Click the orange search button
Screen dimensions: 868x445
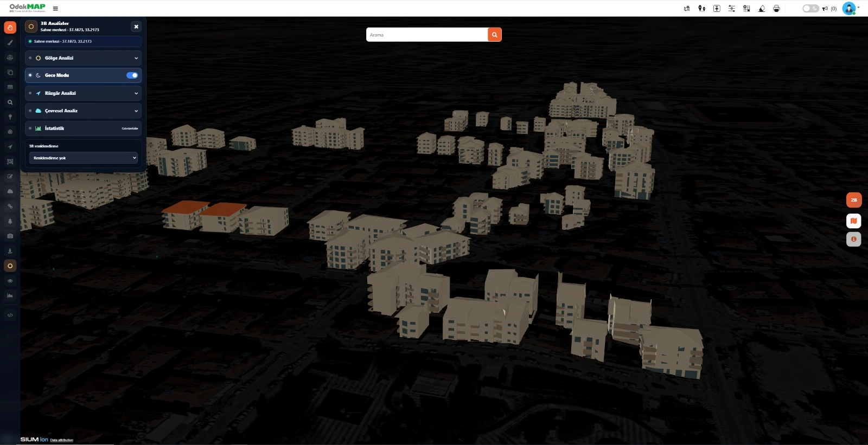coord(495,35)
